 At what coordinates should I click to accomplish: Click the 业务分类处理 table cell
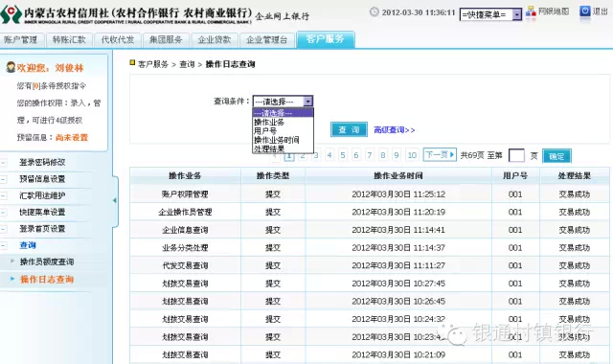tap(185, 248)
